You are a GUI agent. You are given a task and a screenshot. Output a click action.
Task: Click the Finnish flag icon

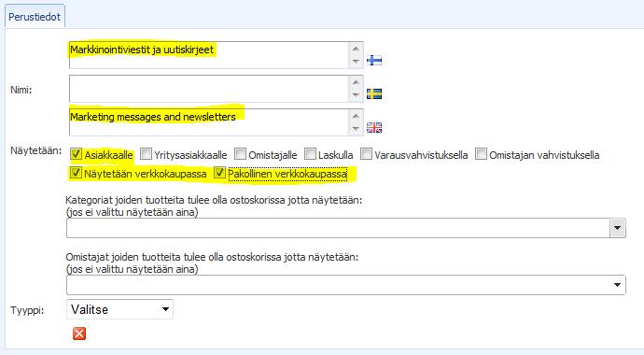(373, 60)
